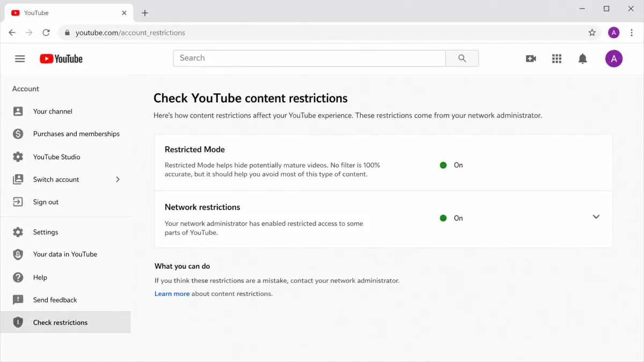Screen dimensions: 644x362
Task: Close the YouTube tab
Action: [x=124, y=13]
